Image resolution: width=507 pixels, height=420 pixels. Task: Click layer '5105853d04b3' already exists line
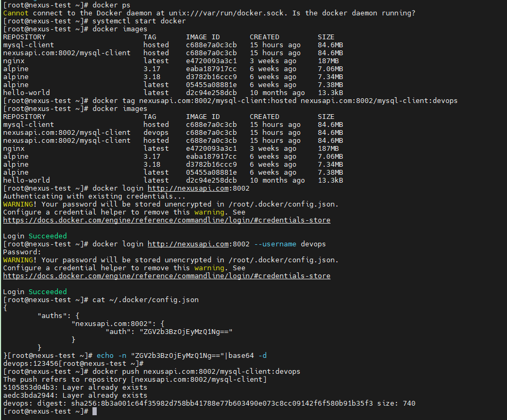pos(75,388)
